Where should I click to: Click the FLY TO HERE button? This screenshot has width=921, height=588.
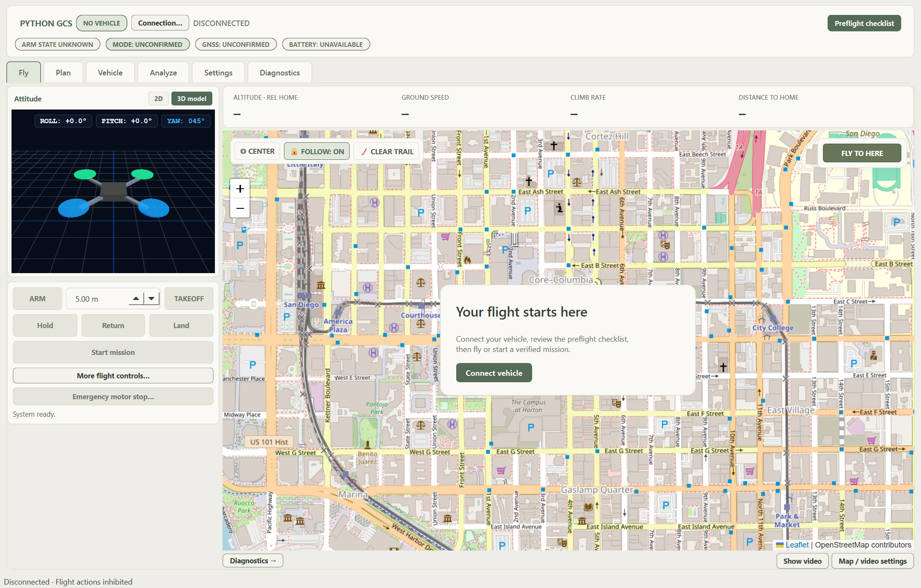tap(862, 153)
